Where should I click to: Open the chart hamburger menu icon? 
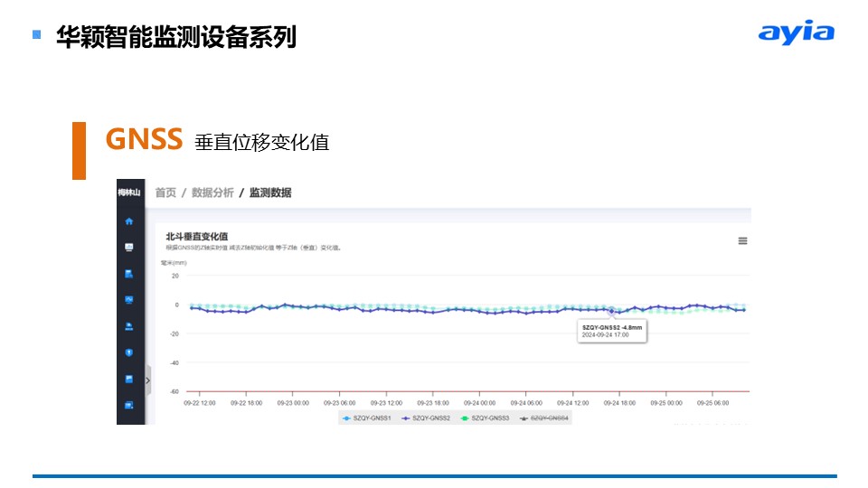(742, 240)
